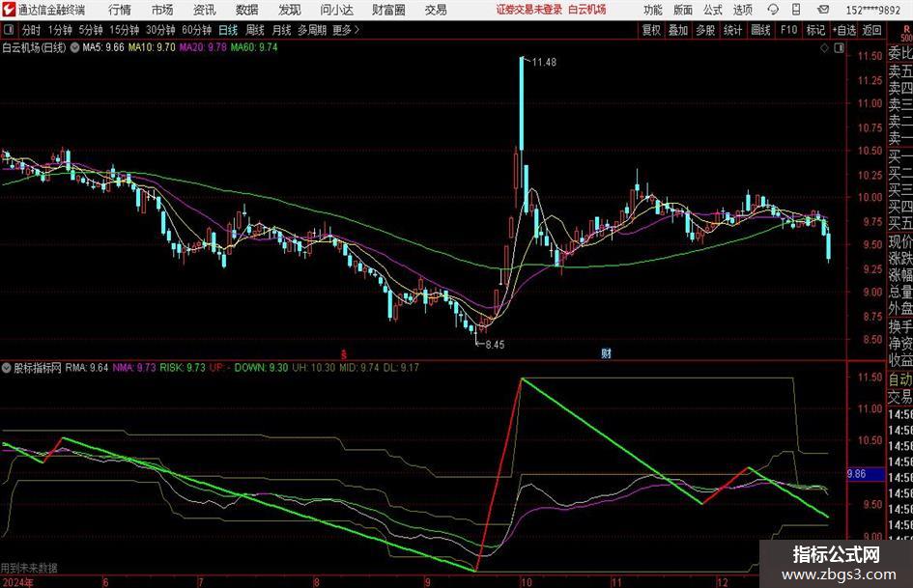The image size is (913, 588).
Task: Click the 复权 button
Action: click(x=651, y=30)
